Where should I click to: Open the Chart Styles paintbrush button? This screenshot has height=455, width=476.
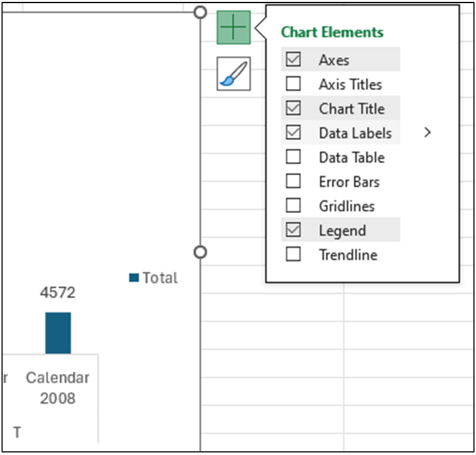click(x=234, y=74)
